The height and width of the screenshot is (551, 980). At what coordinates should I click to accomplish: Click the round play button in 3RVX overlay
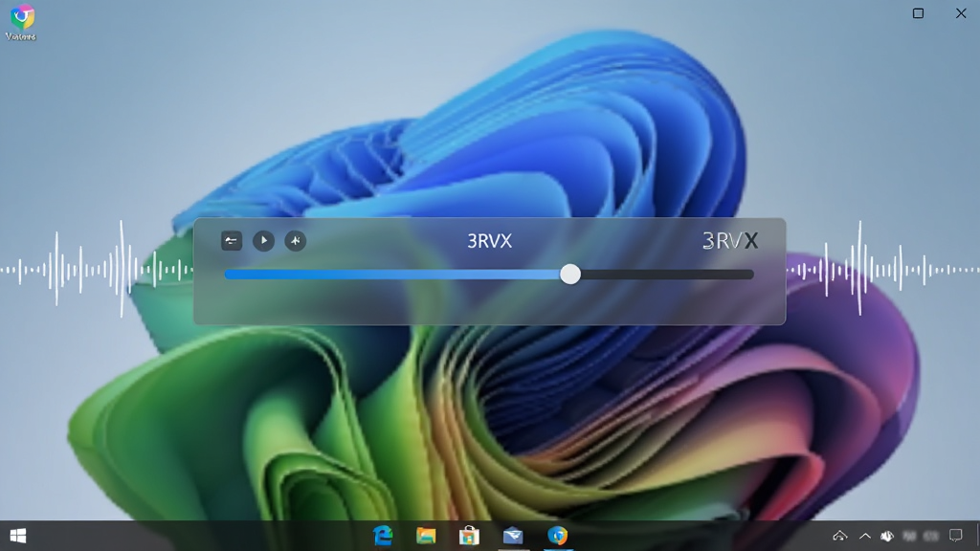click(264, 240)
